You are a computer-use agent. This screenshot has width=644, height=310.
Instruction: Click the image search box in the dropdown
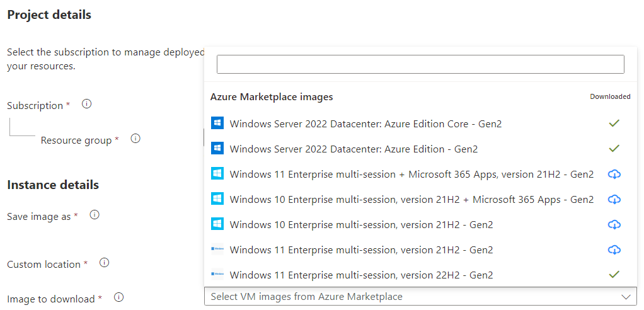pyautogui.click(x=420, y=64)
